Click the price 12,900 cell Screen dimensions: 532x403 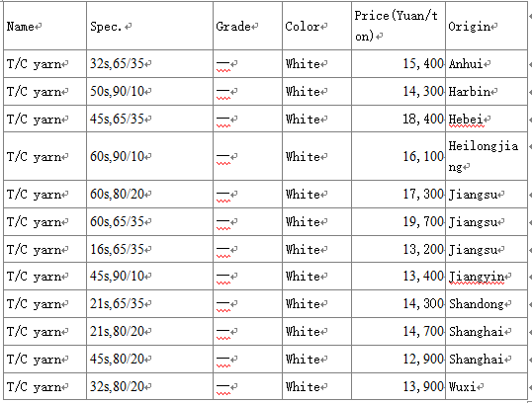[399, 360]
